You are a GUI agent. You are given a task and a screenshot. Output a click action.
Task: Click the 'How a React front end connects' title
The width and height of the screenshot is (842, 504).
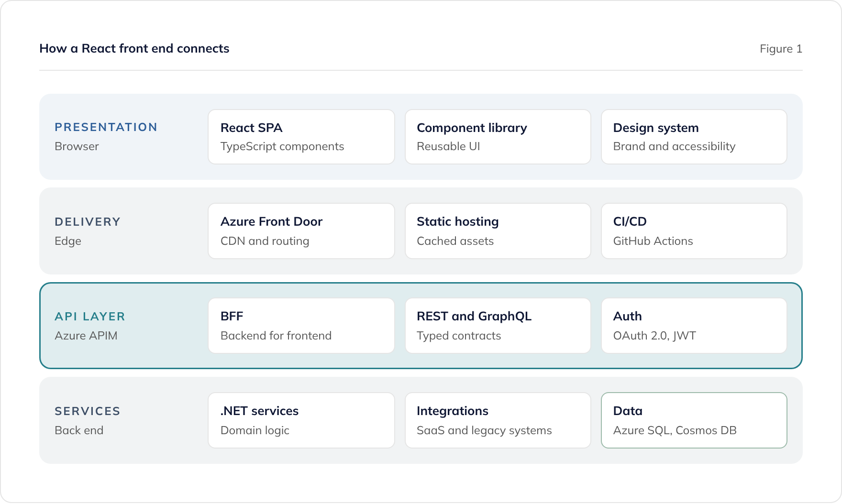coord(134,48)
